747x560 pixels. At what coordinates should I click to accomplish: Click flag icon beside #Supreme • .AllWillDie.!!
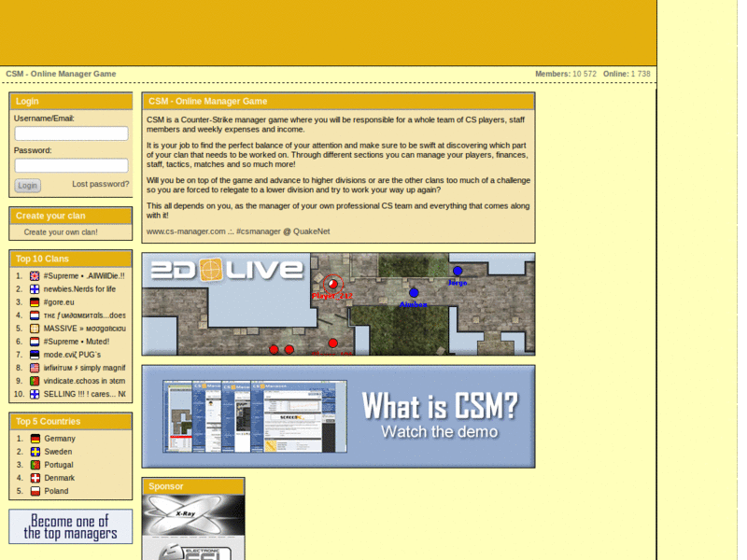(35, 275)
